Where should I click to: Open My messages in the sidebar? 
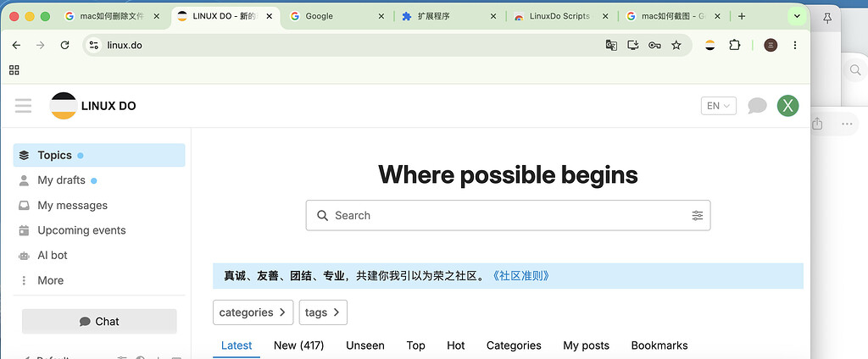tap(99, 205)
